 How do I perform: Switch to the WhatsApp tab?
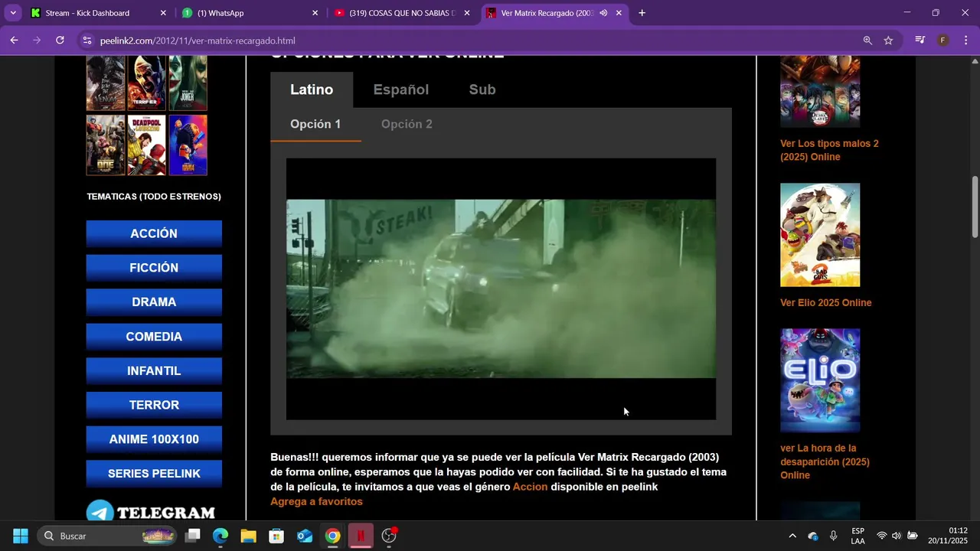tap(249, 13)
